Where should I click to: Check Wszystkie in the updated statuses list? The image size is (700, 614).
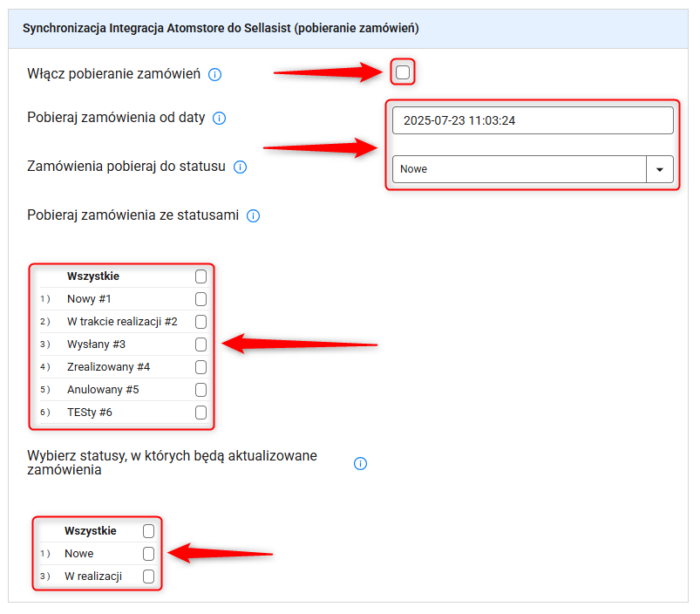[x=149, y=531]
